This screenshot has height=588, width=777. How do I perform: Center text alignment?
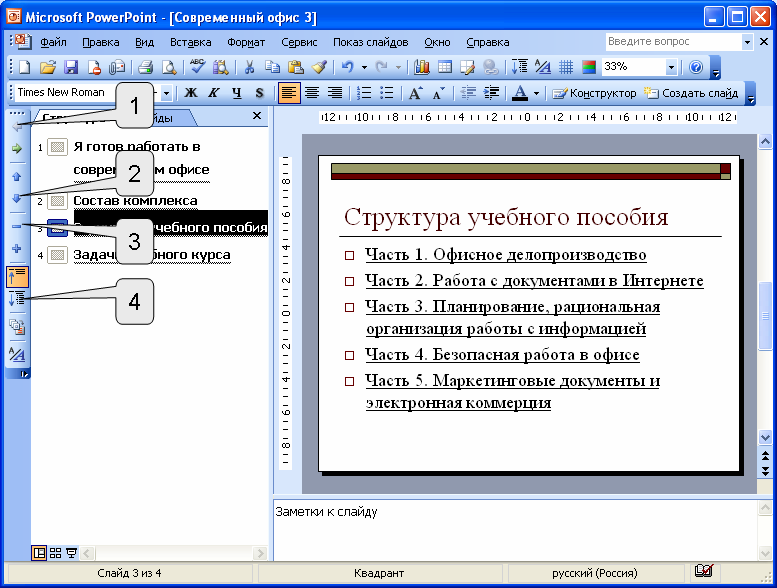point(312,93)
